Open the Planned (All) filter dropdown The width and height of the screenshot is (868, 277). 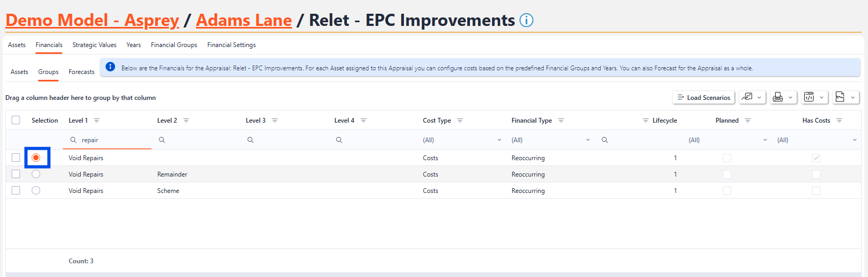765,140
